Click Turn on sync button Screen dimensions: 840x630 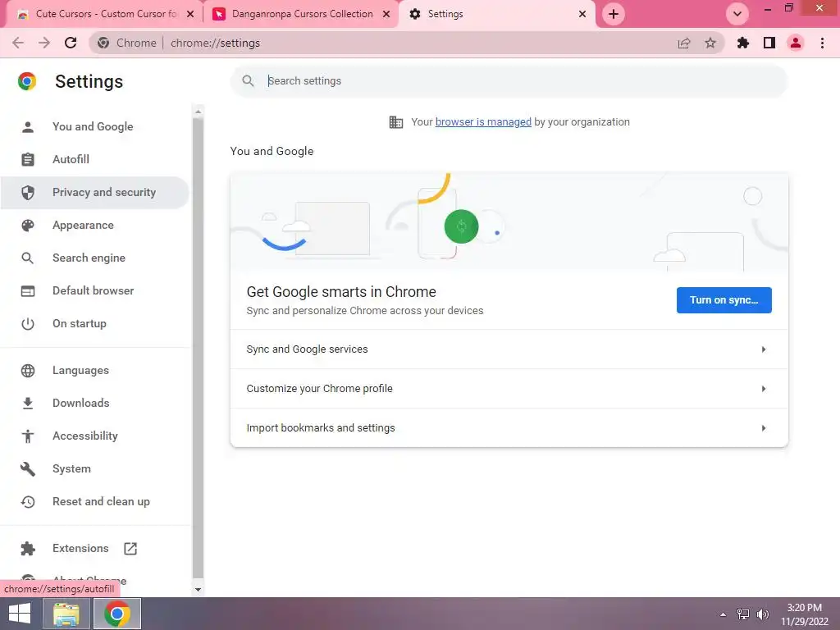pos(724,300)
